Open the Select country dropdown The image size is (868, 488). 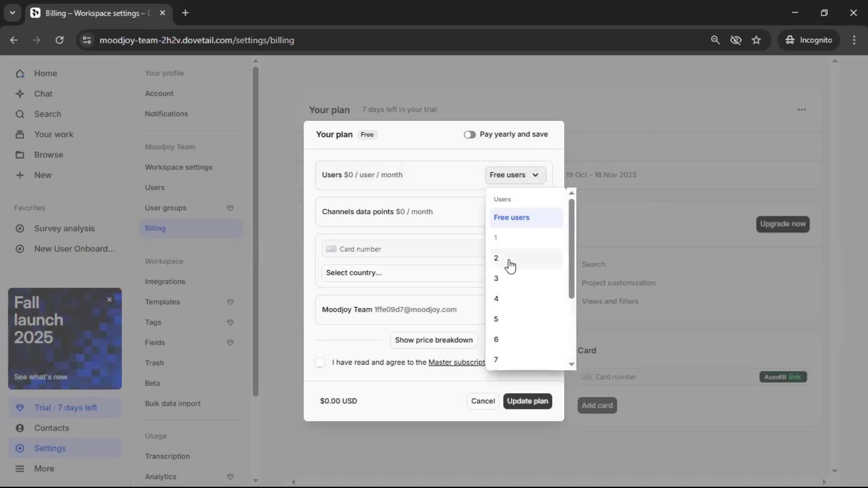(x=402, y=273)
